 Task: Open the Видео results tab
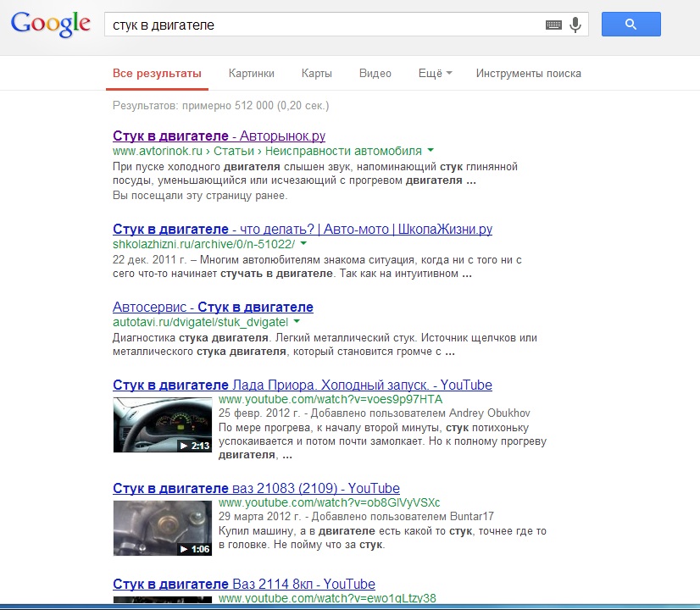[x=375, y=74]
